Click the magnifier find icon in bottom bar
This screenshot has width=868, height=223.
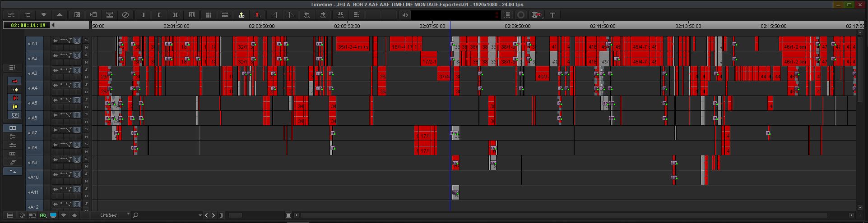point(135,215)
